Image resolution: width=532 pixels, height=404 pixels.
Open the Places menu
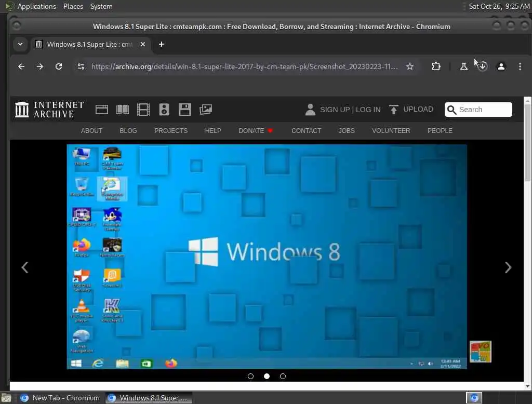(73, 6)
